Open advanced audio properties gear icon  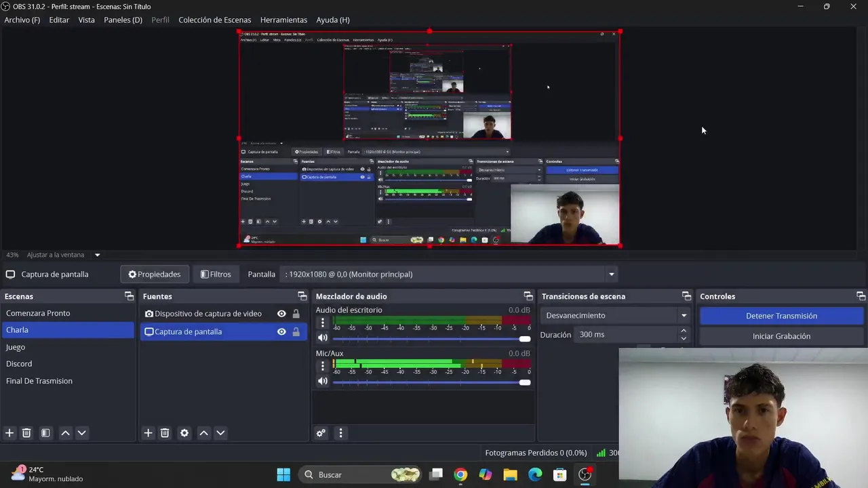coord(321,433)
